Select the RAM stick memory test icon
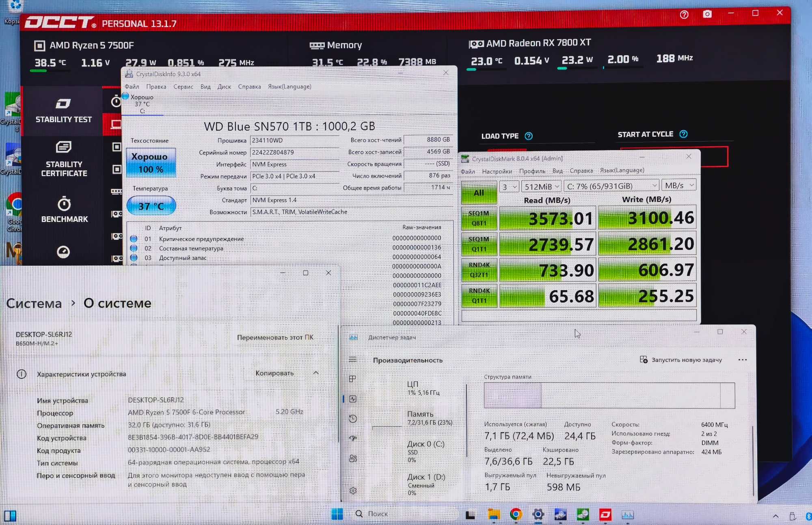This screenshot has width=812, height=525. (x=117, y=191)
